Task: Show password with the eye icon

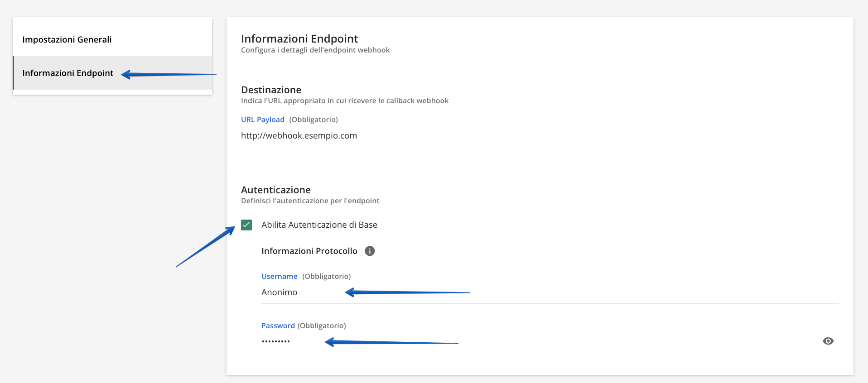Action: 828,341
